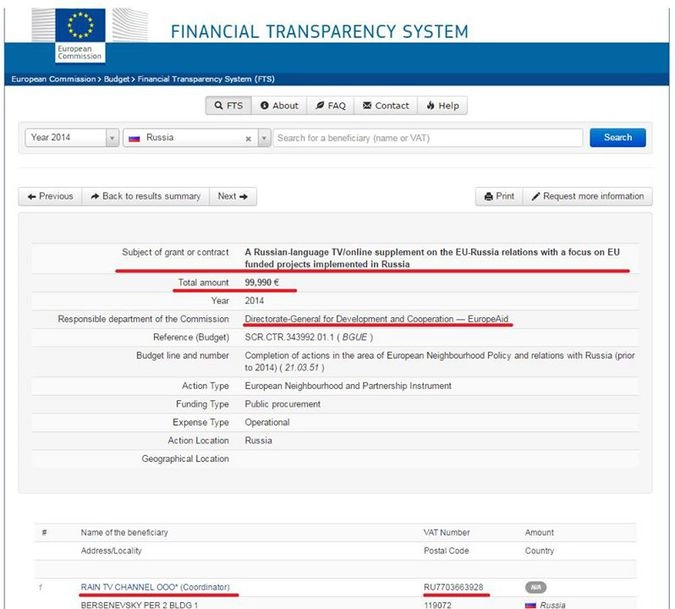The height and width of the screenshot is (609, 675).
Task: Open the Contact page
Action: point(386,105)
